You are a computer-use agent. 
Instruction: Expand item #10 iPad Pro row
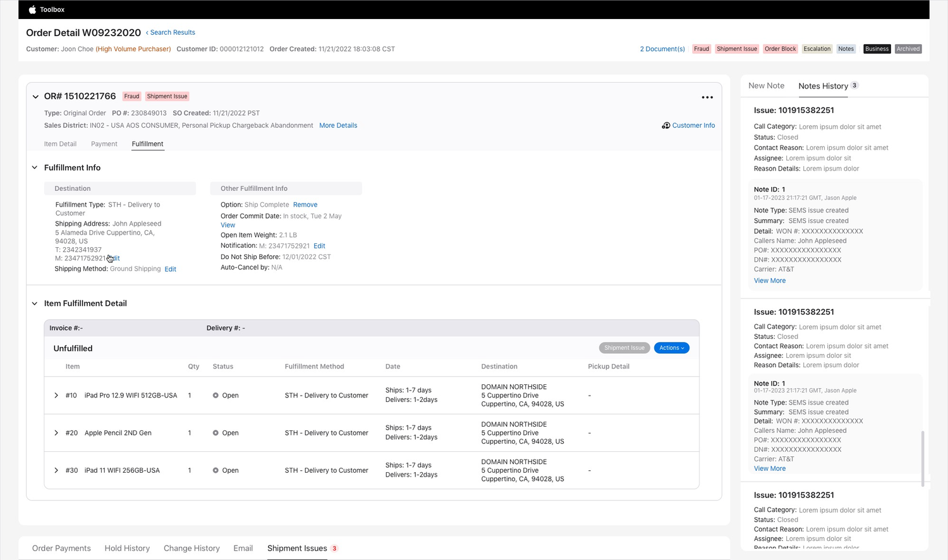56,396
